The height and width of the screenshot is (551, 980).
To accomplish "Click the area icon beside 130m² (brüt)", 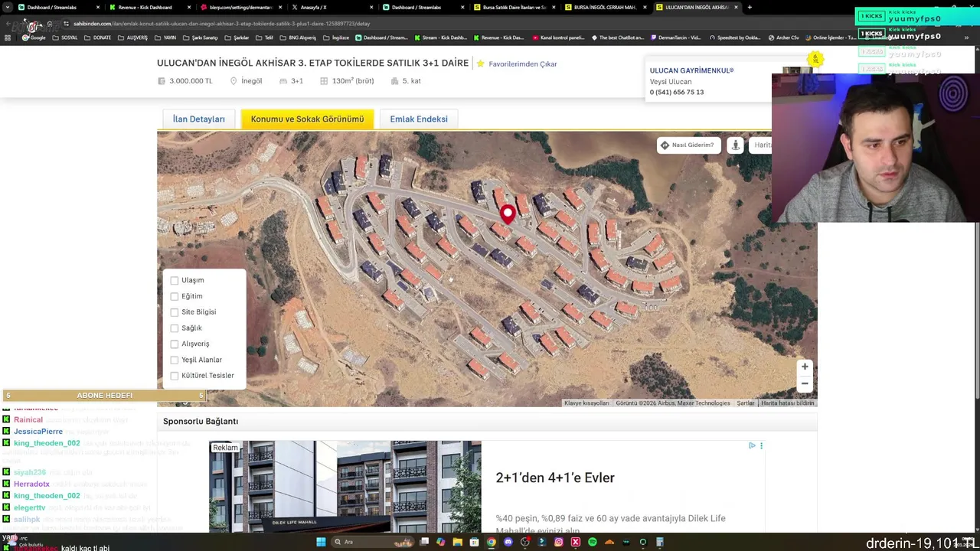I will pos(324,81).
